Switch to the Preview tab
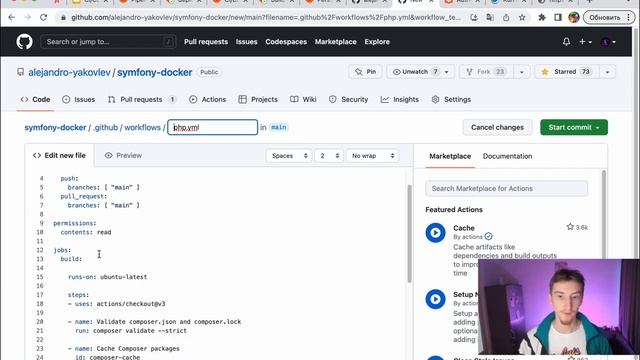Viewport: 640px width, 360px height. click(123, 156)
